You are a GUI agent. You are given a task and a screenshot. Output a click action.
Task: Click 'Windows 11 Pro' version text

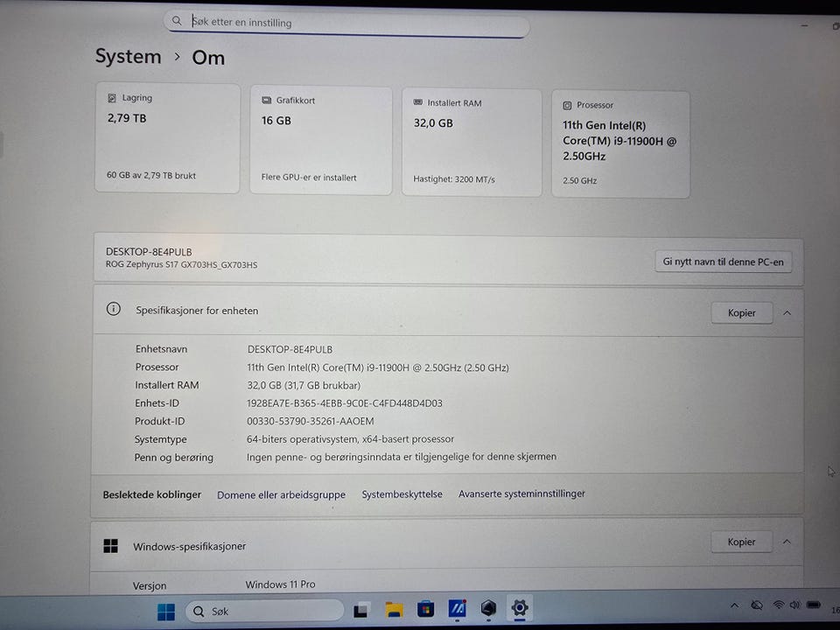pyautogui.click(x=280, y=584)
